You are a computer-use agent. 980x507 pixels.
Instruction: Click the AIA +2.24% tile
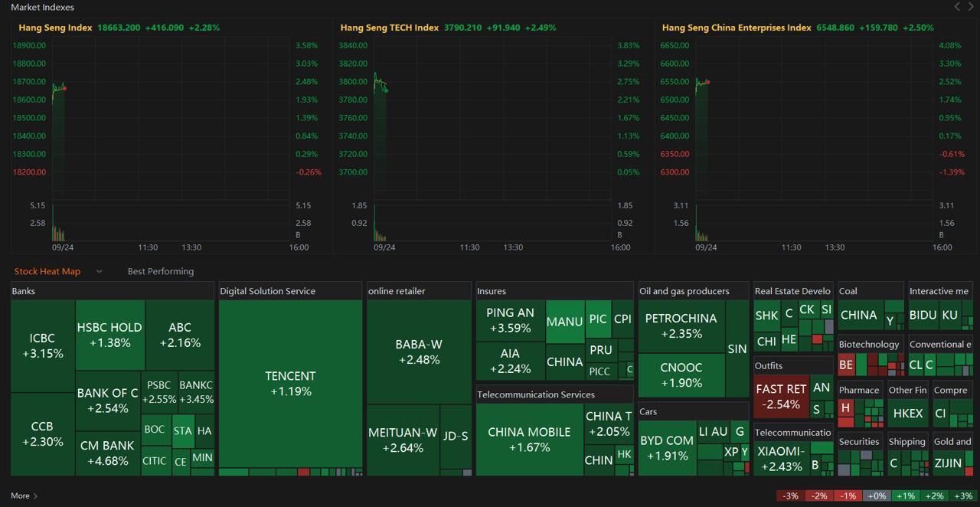(511, 361)
